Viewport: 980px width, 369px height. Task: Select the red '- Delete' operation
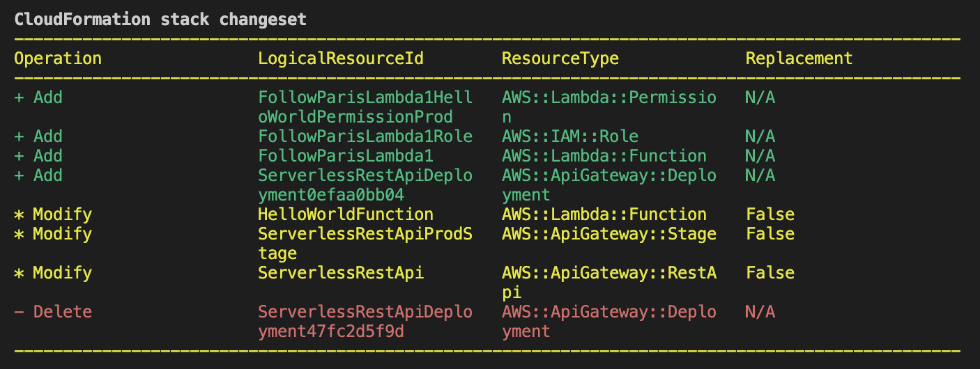click(53, 312)
